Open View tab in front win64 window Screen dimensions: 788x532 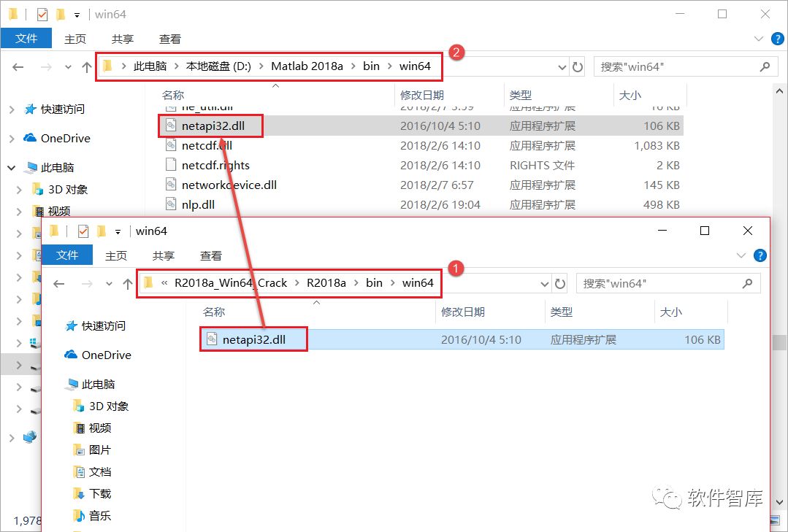[210, 255]
